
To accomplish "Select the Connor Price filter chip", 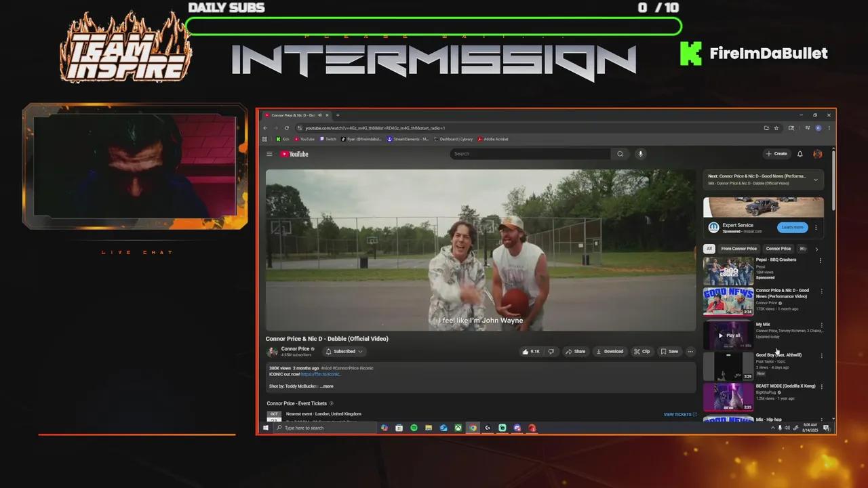I will 778,249.
